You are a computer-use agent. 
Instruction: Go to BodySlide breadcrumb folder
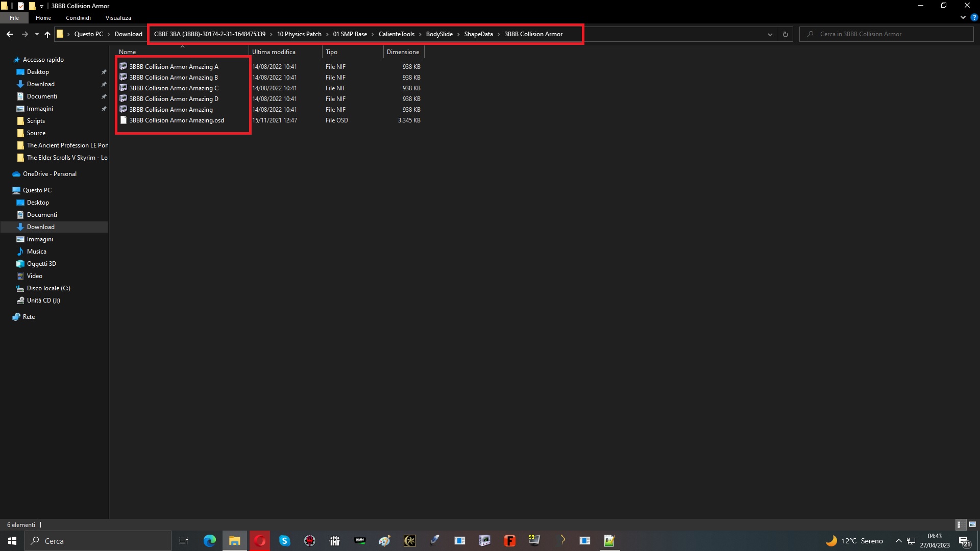point(439,34)
